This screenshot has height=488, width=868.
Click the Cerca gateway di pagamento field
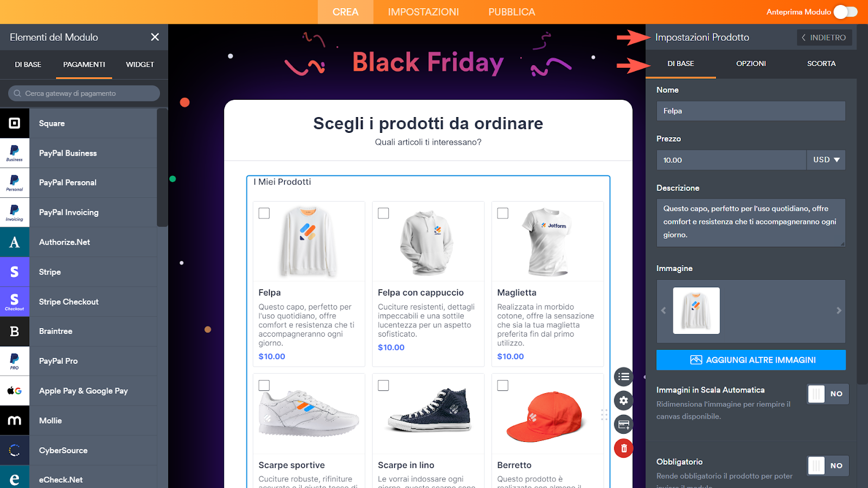[84, 93]
